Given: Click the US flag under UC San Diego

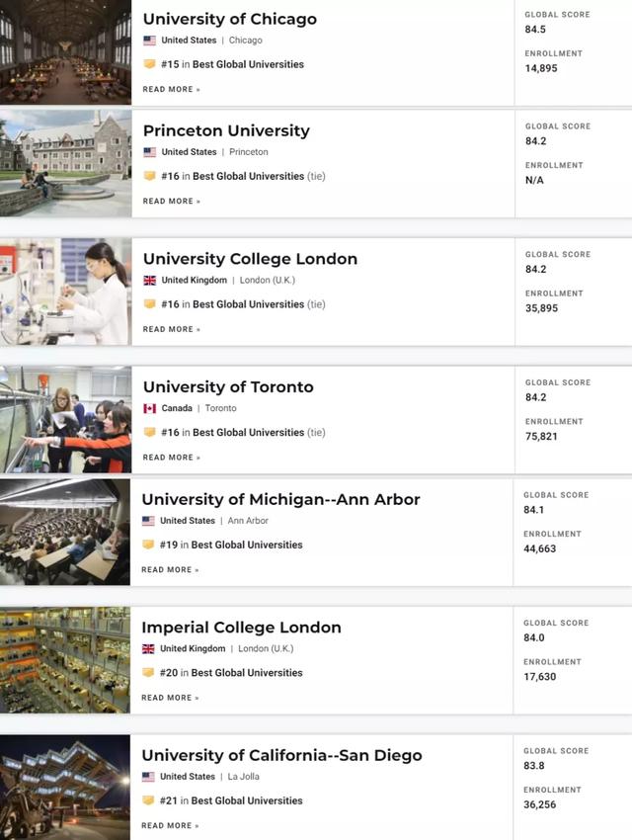Looking at the screenshot, I should pos(148,777).
